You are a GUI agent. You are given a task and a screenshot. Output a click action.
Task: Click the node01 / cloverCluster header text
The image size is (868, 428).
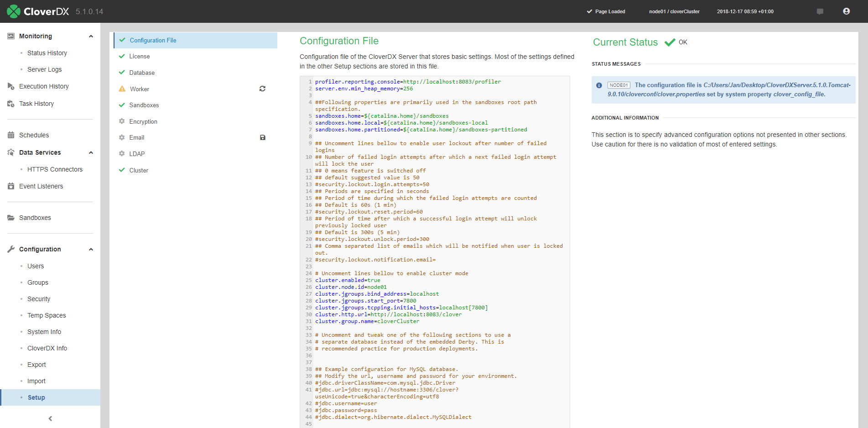pyautogui.click(x=674, y=11)
